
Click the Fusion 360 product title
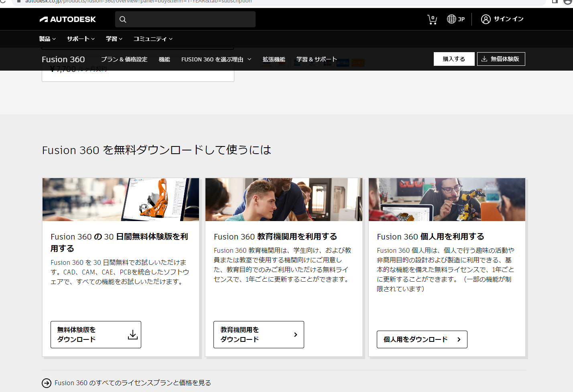(x=63, y=59)
